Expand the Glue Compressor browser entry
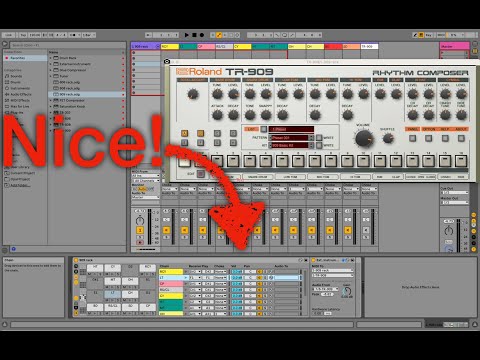 (51, 70)
